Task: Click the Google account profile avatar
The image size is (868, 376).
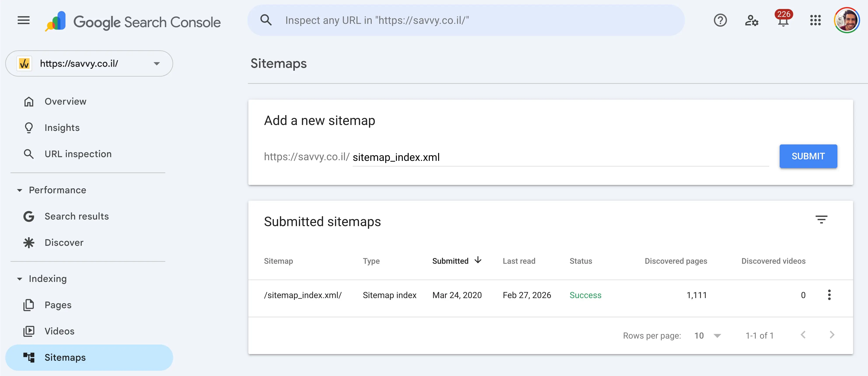Action: pyautogui.click(x=848, y=20)
